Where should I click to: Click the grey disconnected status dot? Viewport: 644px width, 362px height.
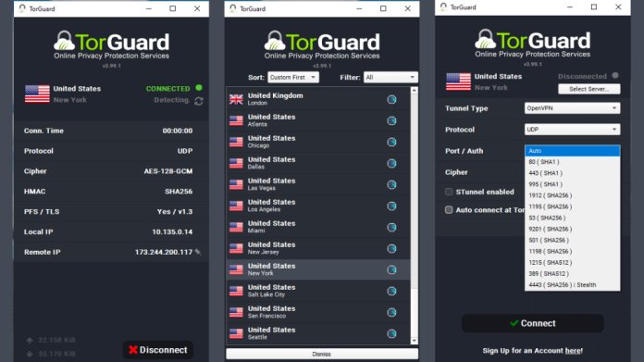tap(614, 76)
